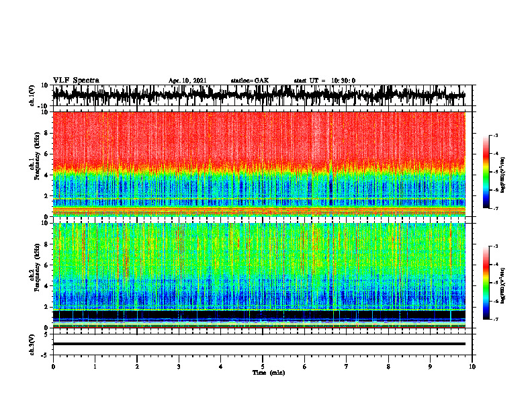532x411 pixels.
Task: Select the date text "Apr. 10, 2021"
Action: [187, 81]
